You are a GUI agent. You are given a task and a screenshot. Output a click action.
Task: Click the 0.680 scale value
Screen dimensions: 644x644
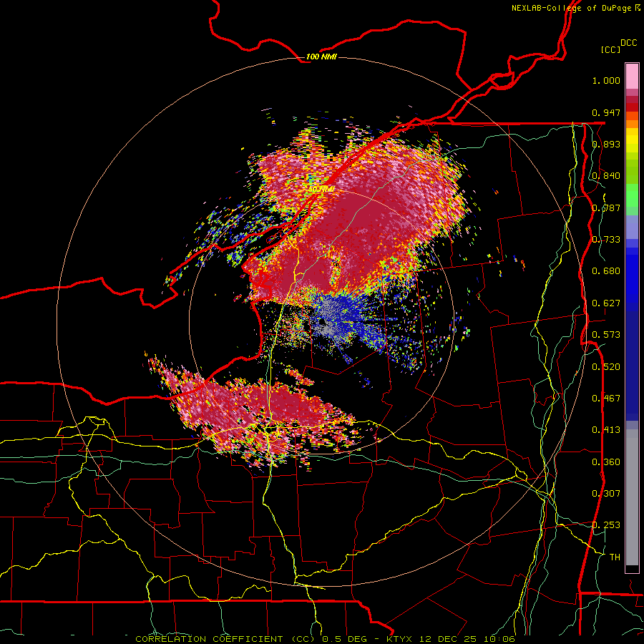point(606,271)
